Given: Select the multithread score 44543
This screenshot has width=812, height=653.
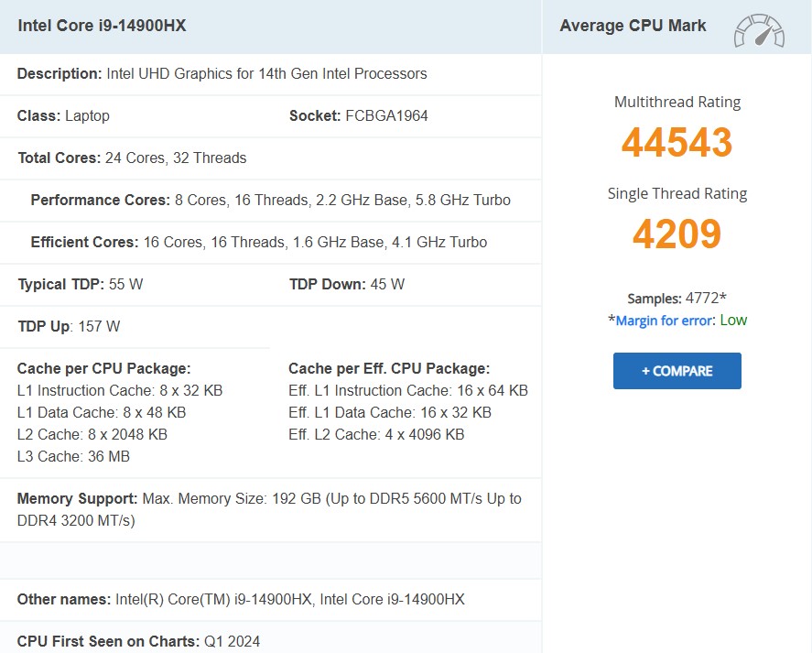Looking at the screenshot, I should click(x=677, y=143).
